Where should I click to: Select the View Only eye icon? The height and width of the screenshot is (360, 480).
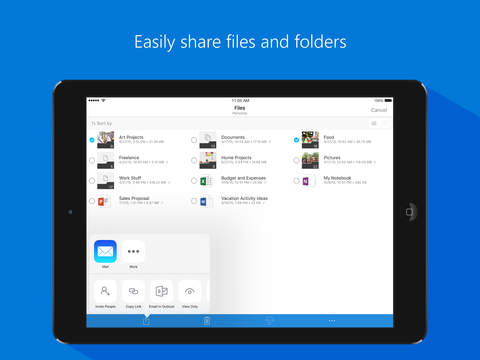click(x=190, y=291)
